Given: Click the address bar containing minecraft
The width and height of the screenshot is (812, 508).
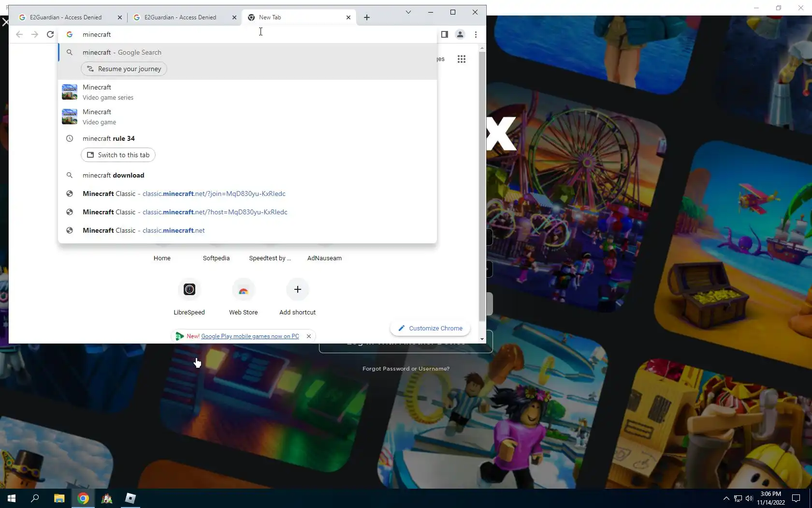Looking at the screenshot, I should (x=247, y=34).
